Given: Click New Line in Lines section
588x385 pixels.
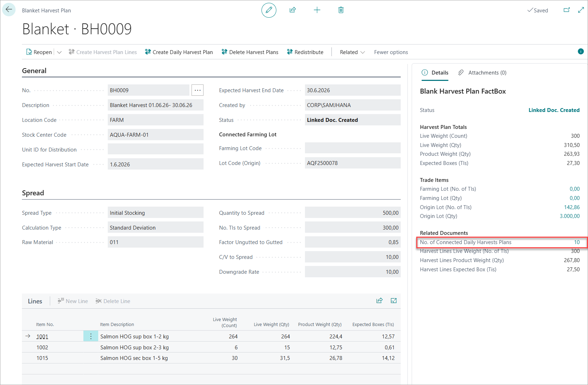Looking at the screenshot, I should click(x=73, y=301).
